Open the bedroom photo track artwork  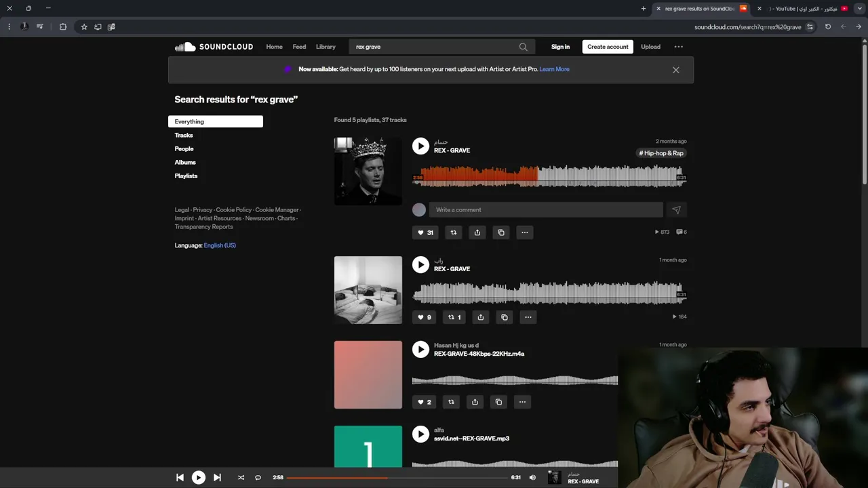(x=368, y=290)
